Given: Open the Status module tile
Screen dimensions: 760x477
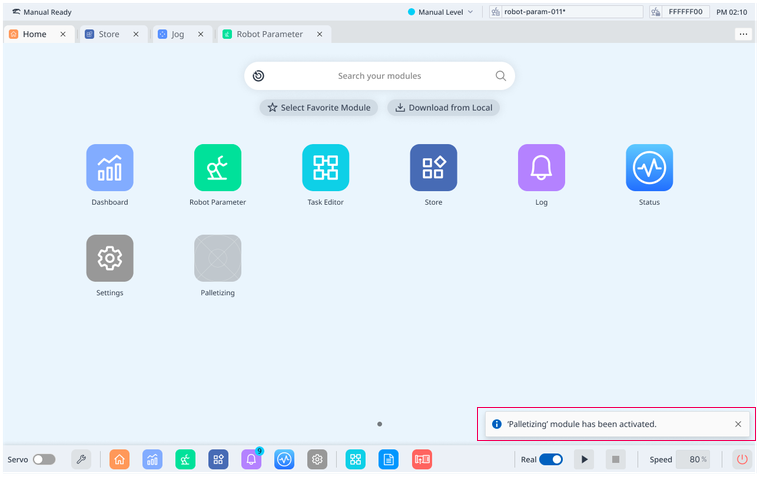Looking at the screenshot, I should pos(649,168).
